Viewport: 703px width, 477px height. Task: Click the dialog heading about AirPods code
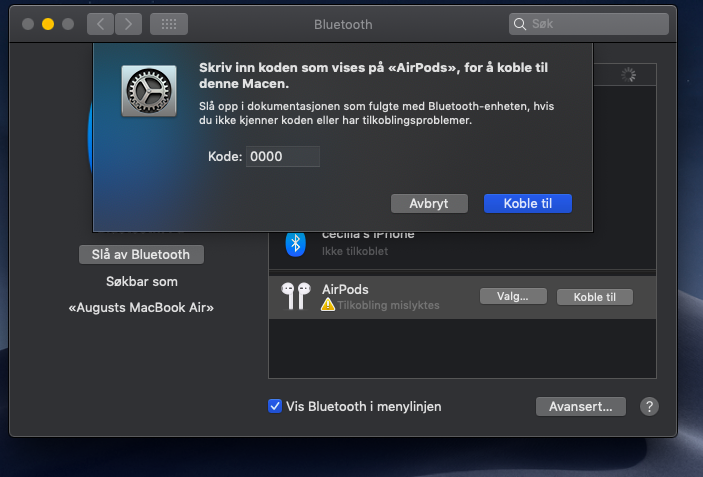[373, 75]
